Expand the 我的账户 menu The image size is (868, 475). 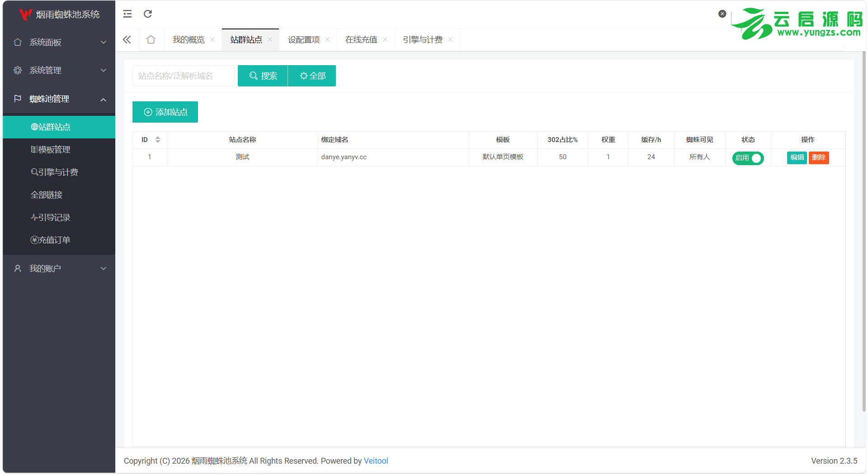click(59, 268)
